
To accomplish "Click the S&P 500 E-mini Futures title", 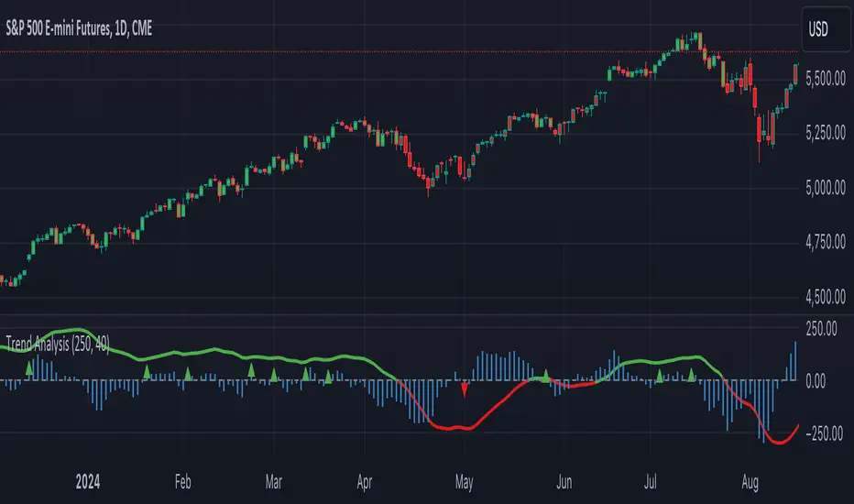I will [77, 29].
